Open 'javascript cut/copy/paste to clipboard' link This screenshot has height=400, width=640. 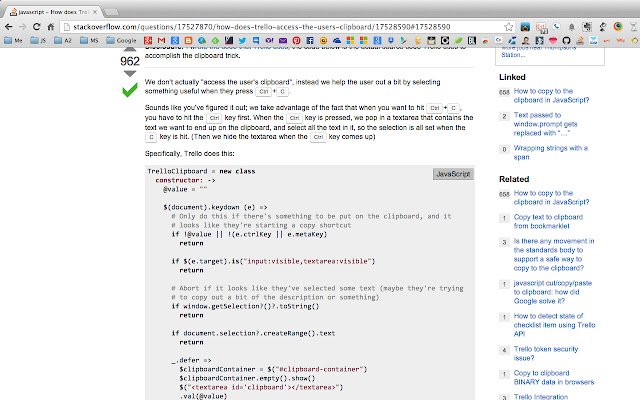pyautogui.click(x=553, y=292)
